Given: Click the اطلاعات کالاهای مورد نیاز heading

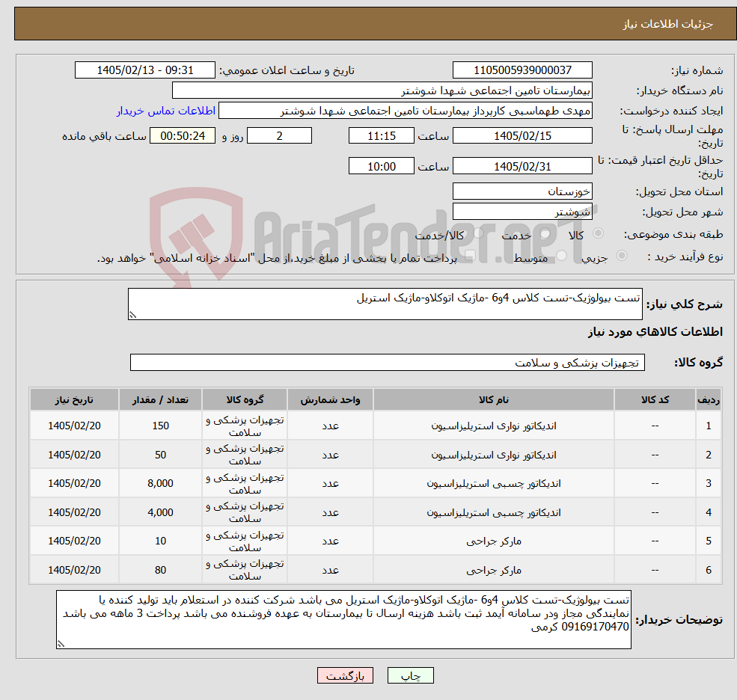Looking at the screenshot, I should click(655, 332).
